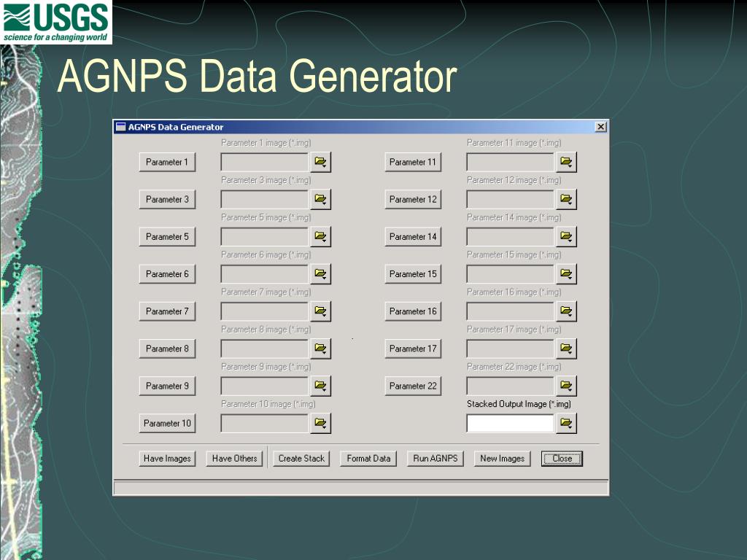747x560 pixels.
Task: Click the Parameter 12 image path field
Action: pos(510,199)
